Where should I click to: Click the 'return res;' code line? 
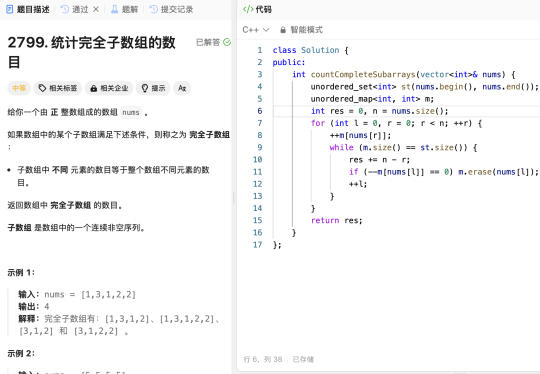click(x=336, y=220)
